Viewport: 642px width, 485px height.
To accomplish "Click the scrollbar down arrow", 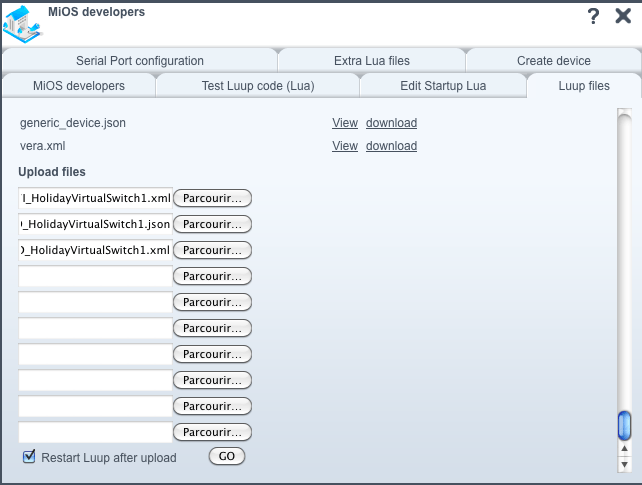I will click(624, 465).
